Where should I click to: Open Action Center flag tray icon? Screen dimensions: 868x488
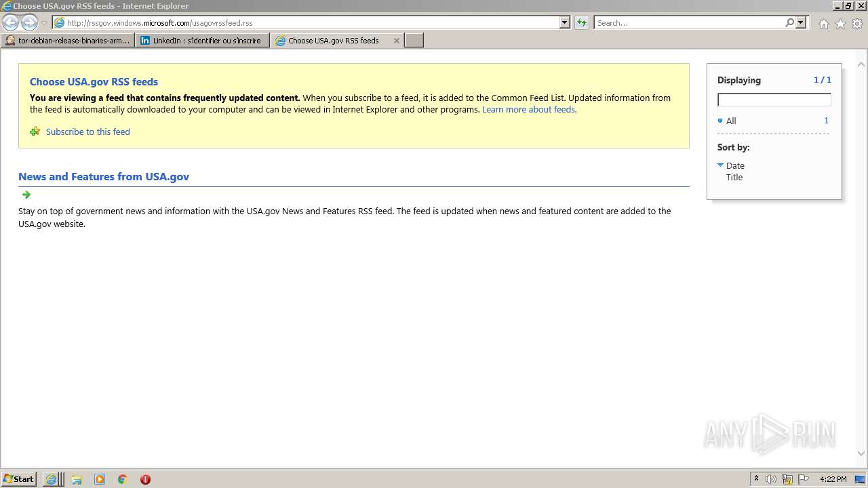pos(804,479)
